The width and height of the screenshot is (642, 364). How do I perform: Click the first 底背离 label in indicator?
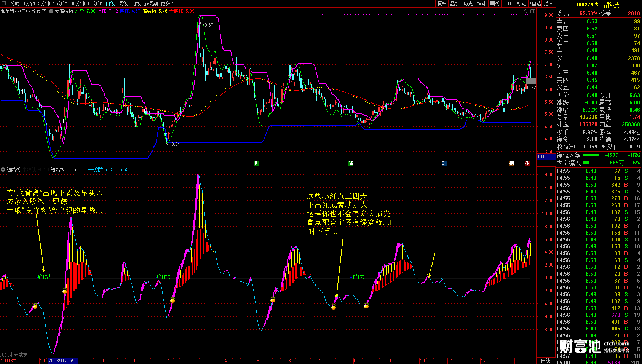45,276
